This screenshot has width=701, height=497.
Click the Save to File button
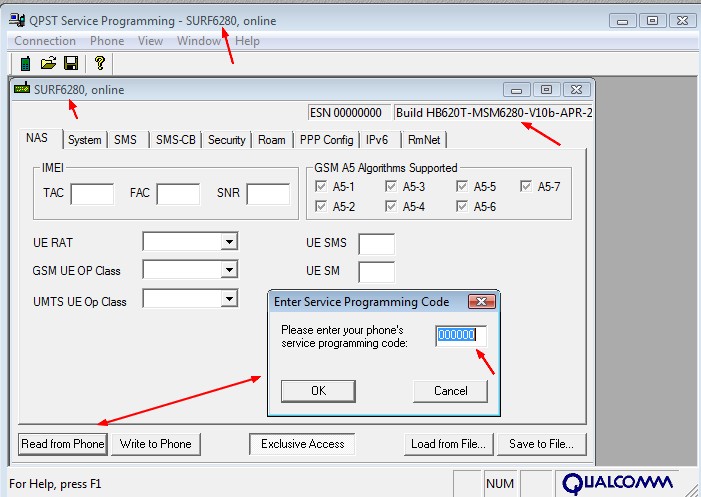[x=541, y=444]
